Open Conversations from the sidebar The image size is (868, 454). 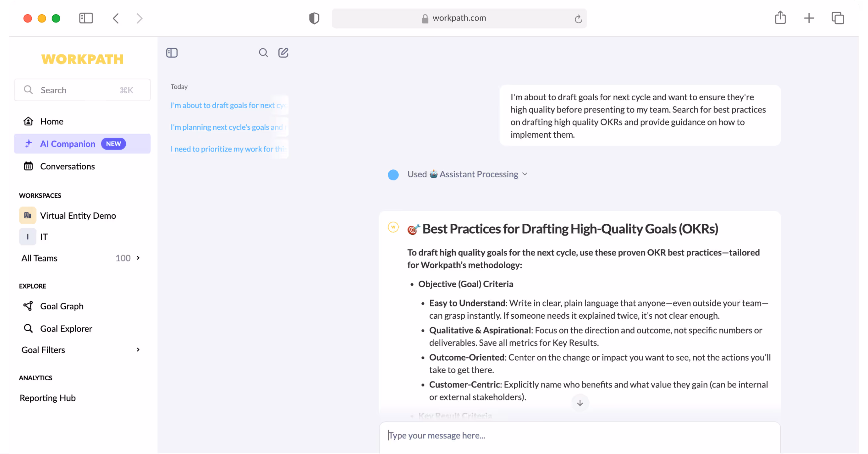[67, 166]
